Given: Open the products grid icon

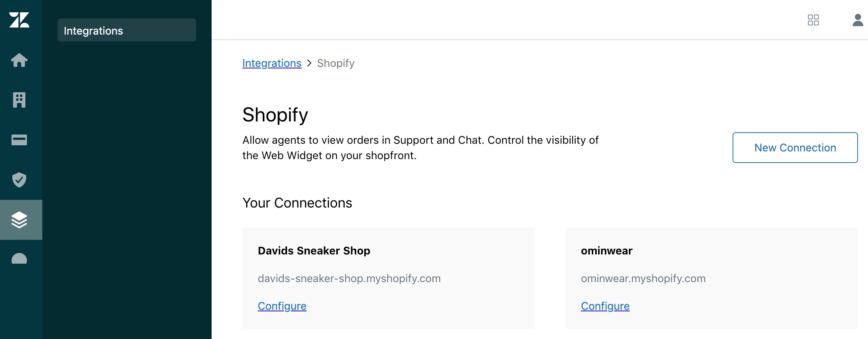Looking at the screenshot, I should pyautogui.click(x=813, y=20).
